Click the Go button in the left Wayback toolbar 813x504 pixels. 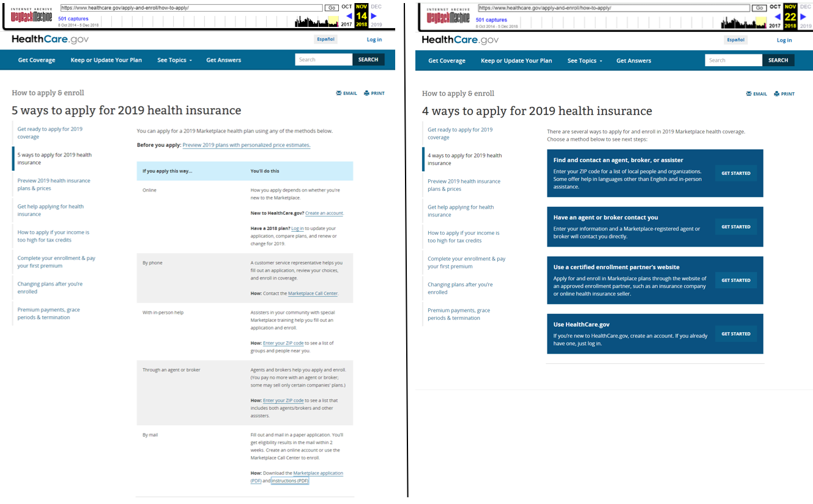(x=331, y=8)
